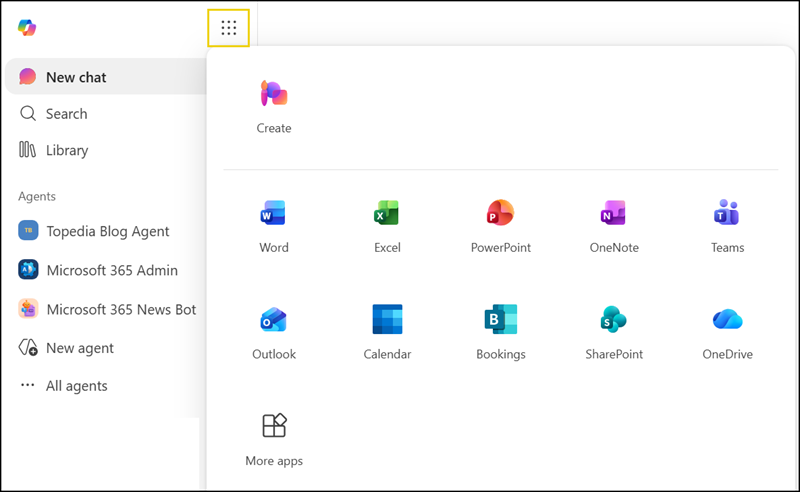The image size is (800, 492).
Task: Open the Microsoft 365 News Bot agent
Action: tap(106, 309)
